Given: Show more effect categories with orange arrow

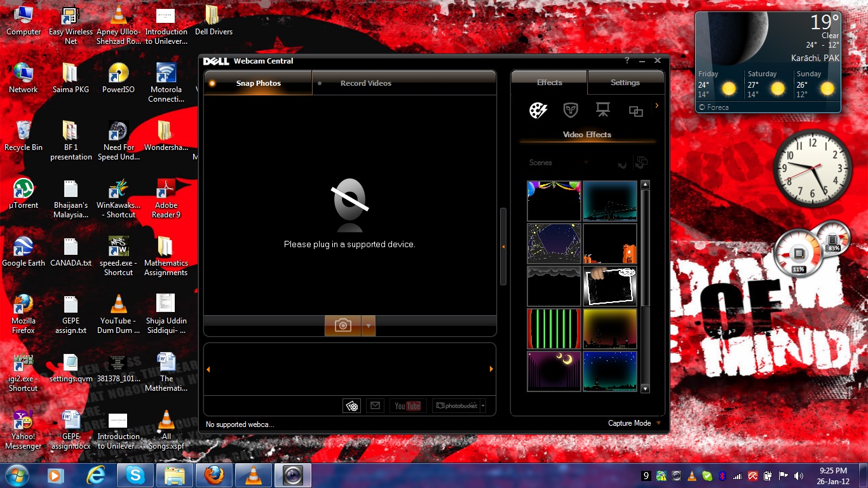Looking at the screenshot, I should 657,105.
